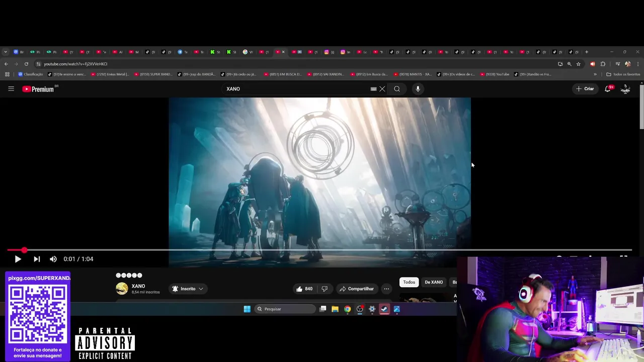The width and height of the screenshot is (644, 362).
Task: Click the magnifier search button
Action: [397, 89]
